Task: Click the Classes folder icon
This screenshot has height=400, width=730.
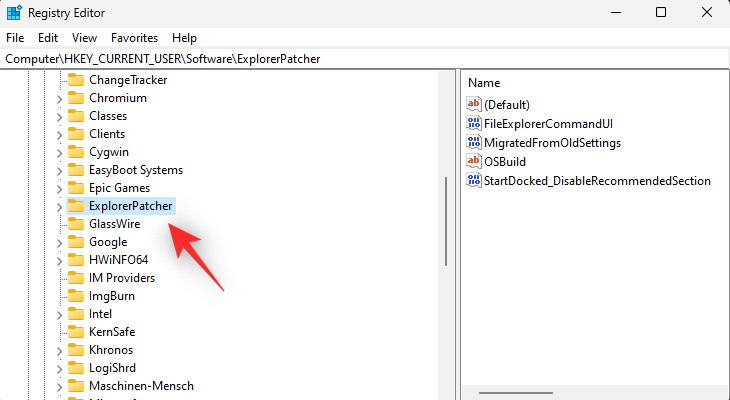Action: tap(75, 116)
